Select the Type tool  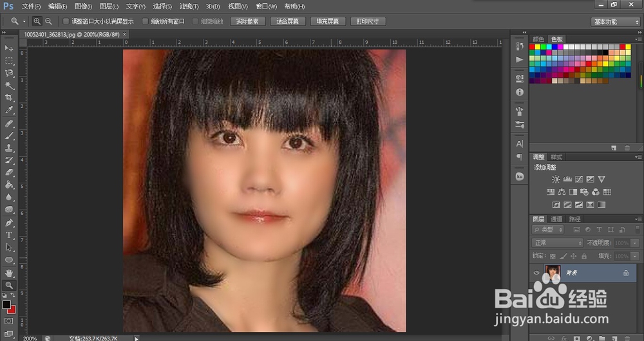click(x=8, y=235)
